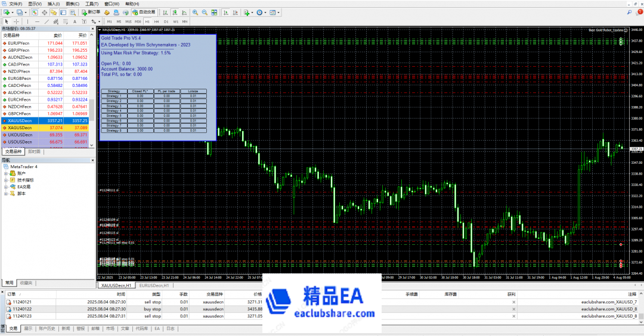Open the new chart dropdown arrow
The height and width of the screenshot is (336, 644).
click(12, 12)
